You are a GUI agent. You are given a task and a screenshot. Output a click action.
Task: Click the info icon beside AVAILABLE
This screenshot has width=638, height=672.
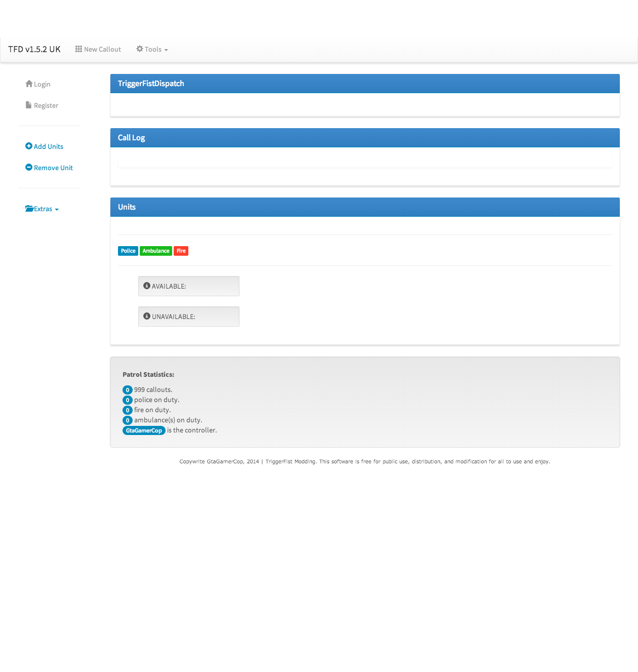[147, 286]
